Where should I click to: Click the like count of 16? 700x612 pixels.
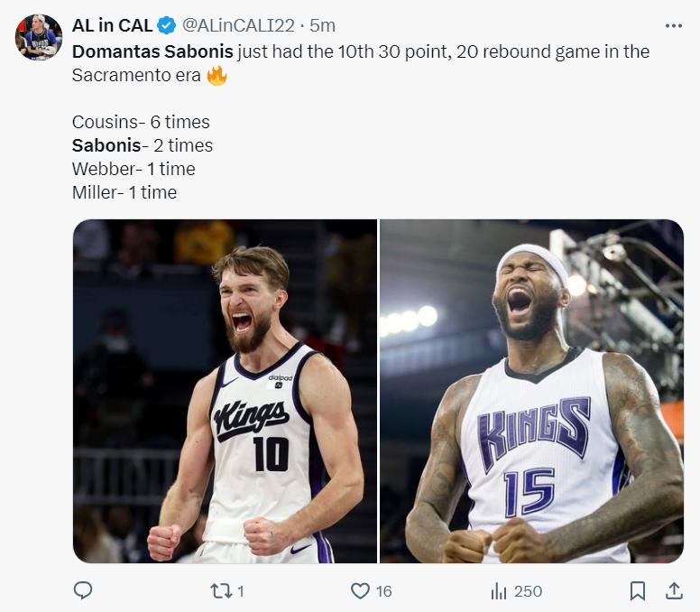(x=383, y=591)
